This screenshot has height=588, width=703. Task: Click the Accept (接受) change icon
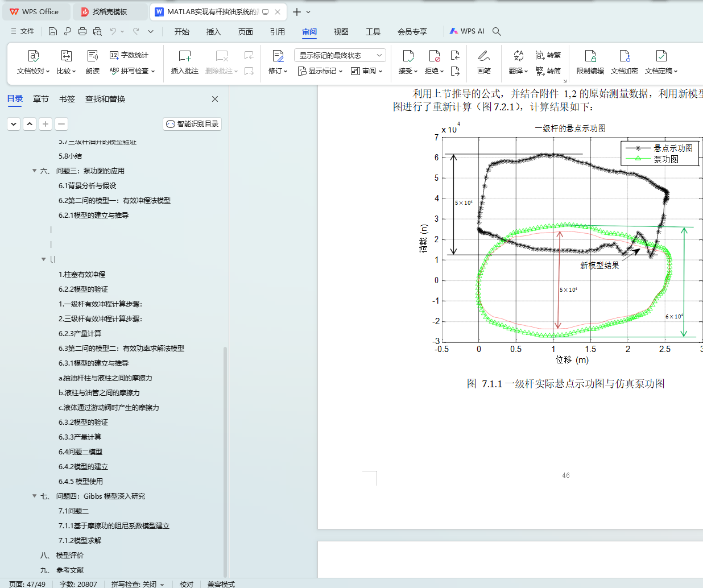pyautogui.click(x=408, y=56)
